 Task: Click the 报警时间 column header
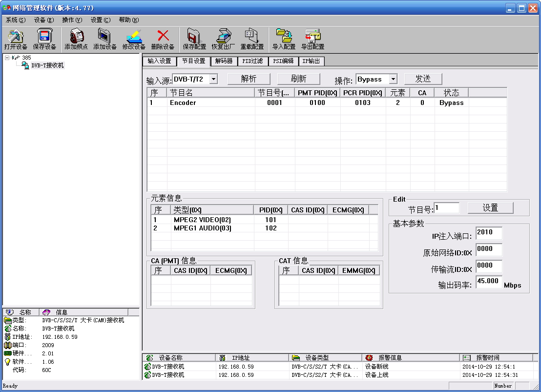click(x=496, y=357)
